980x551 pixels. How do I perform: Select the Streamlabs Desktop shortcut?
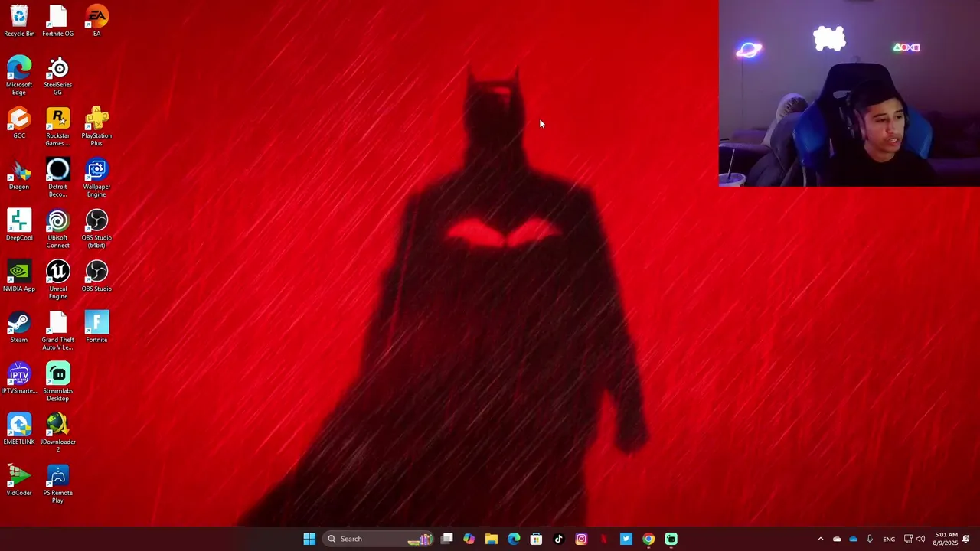[x=58, y=381]
